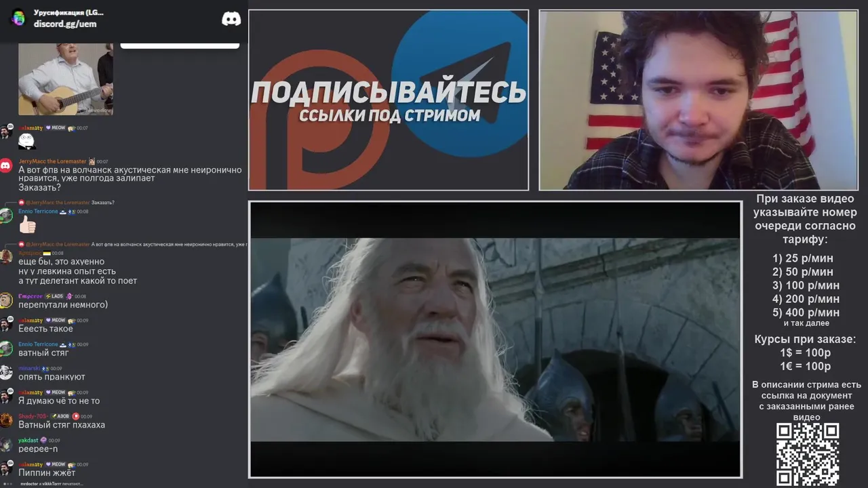Click the MEOW tag above 'Пиппин жжёт'
This screenshot has width=868, height=488.
(x=56, y=464)
